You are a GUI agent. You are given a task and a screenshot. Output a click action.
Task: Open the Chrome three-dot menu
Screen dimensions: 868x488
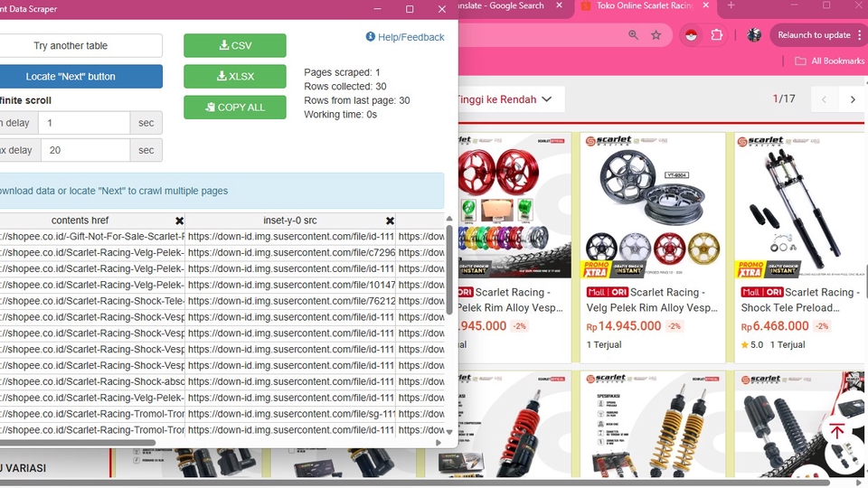pyautogui.click(x=860, y=35)
